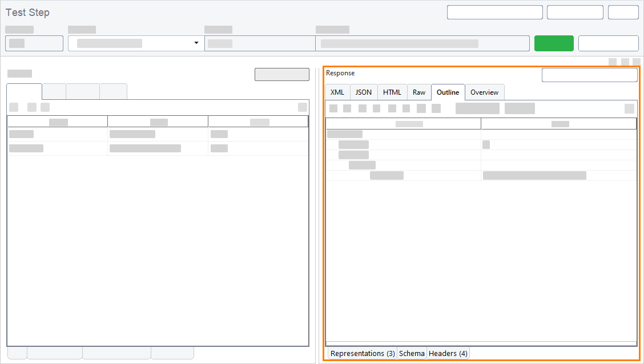This screenshot has width=644, height=364.
Task: Show the Raw response tab
Action: coord(419,92)
